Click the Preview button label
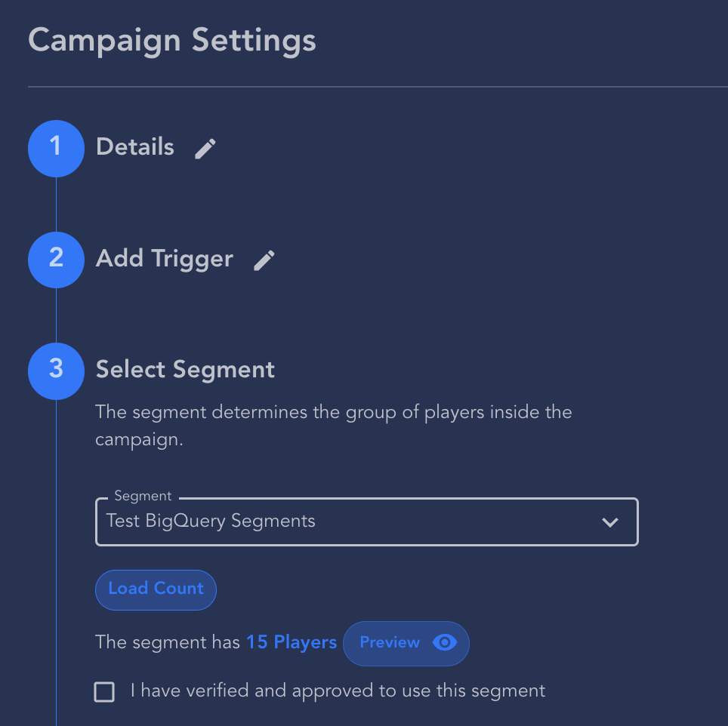The width and height of the screenshot is (728, 726). 390,643
